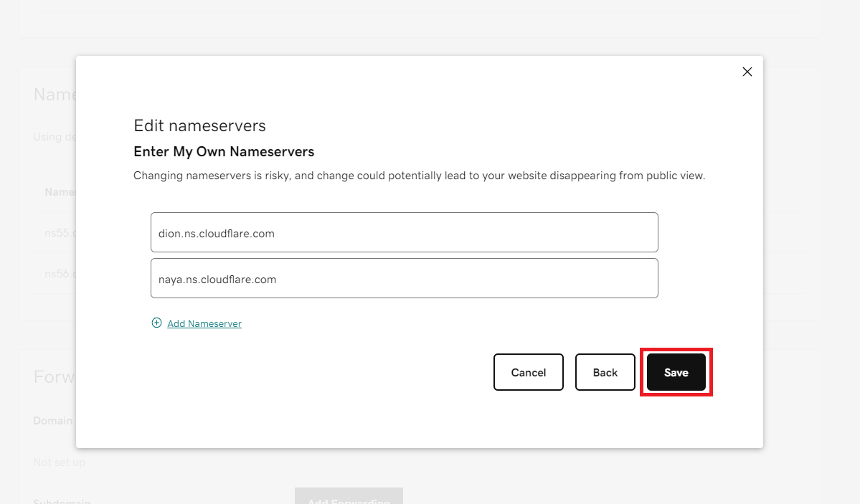
Task: Save the nameserver changes
Action: click(676, 372)
